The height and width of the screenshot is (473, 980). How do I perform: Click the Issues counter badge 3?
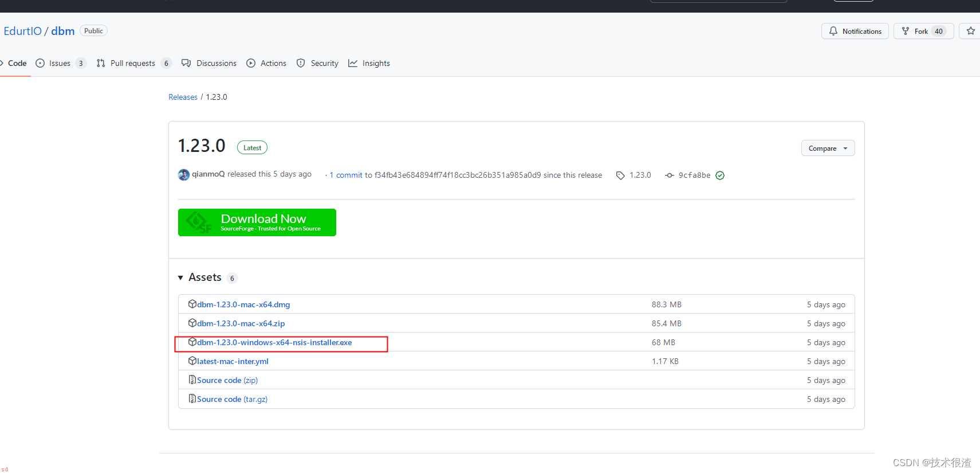tap(81, 63)
